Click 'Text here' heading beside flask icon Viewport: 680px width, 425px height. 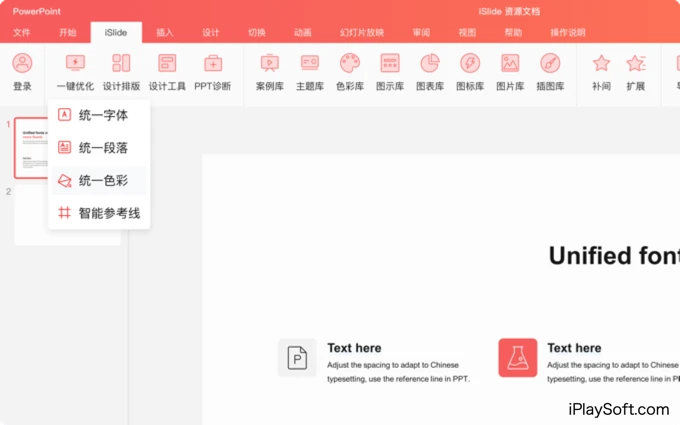pyautogui.click(x=574, y=348)
